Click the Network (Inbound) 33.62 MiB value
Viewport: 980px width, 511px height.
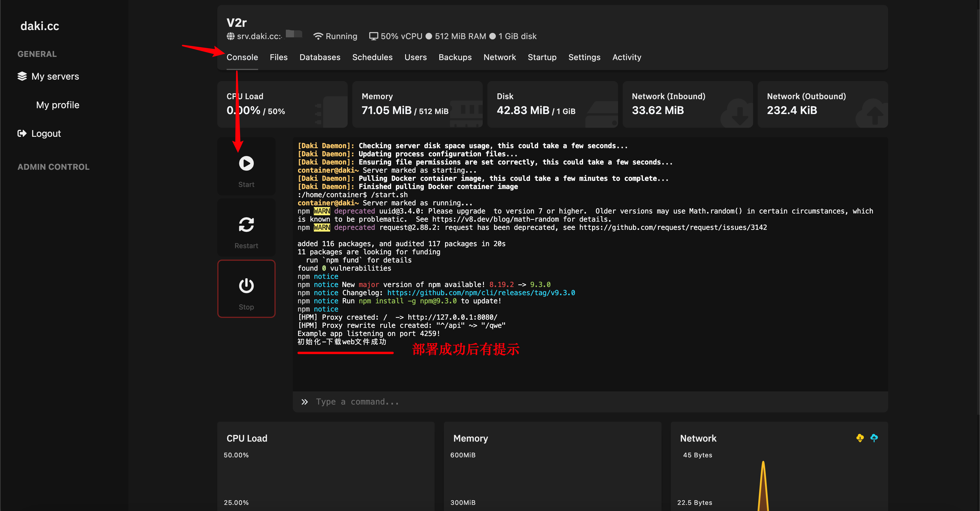(658, 110)
